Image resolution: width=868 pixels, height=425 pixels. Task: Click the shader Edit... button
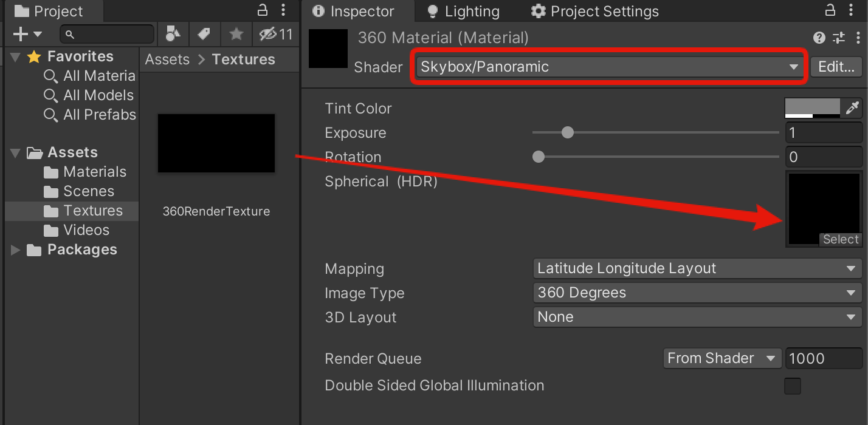(x=836, y=67)
